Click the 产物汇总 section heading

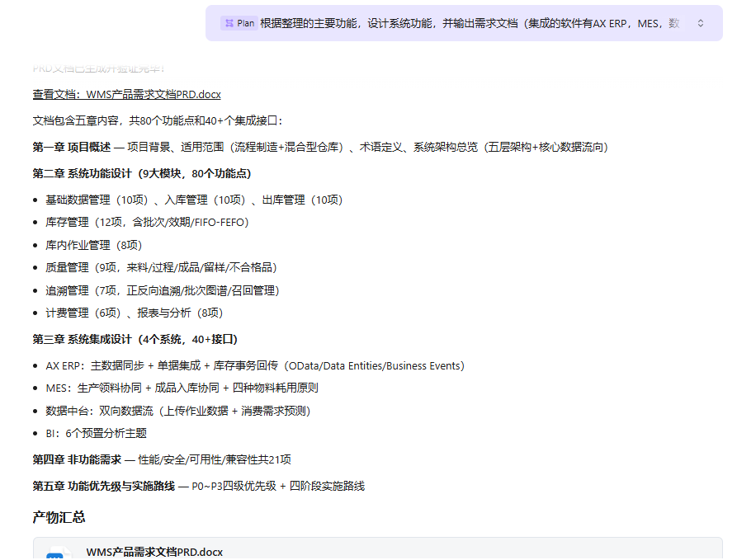(x=59, y=517)
